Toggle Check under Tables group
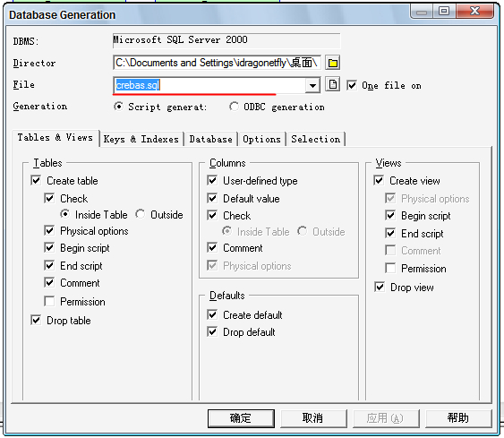Image resolution: width=504 pixels, height=438 pixels. [49, 198]
